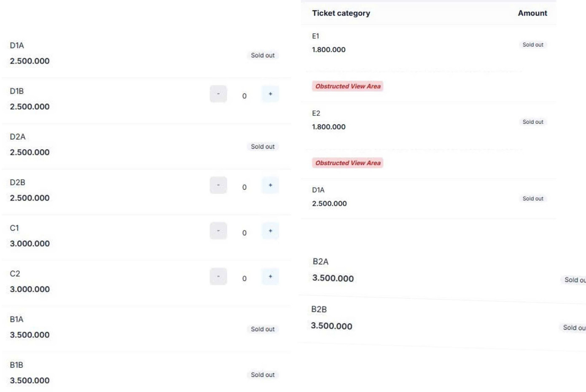Decrease D1B ticket quantity with minus

pyautogui.click(x=218, y=94)
